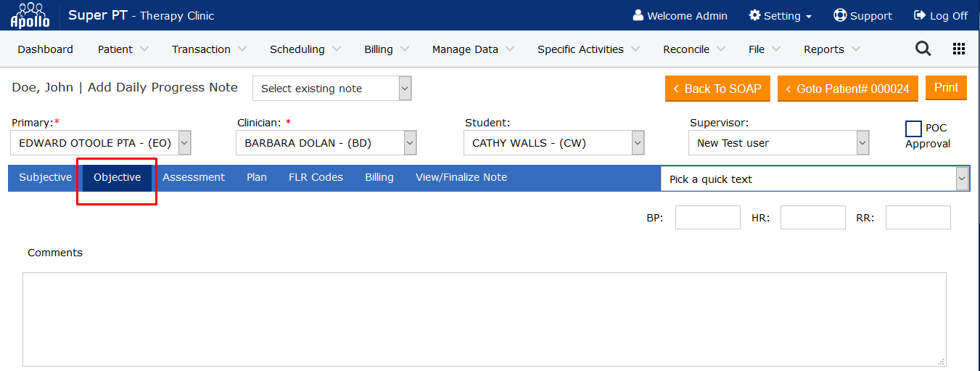Click the Apollo logo icon
The height and width of the screenshot is (371, 980).
click(x=30, y=15)
